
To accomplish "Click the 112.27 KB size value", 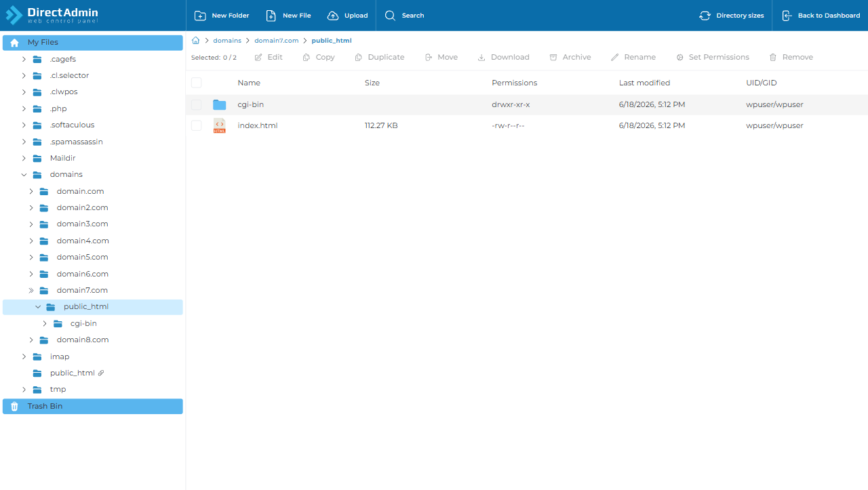I will pos(381,125).
